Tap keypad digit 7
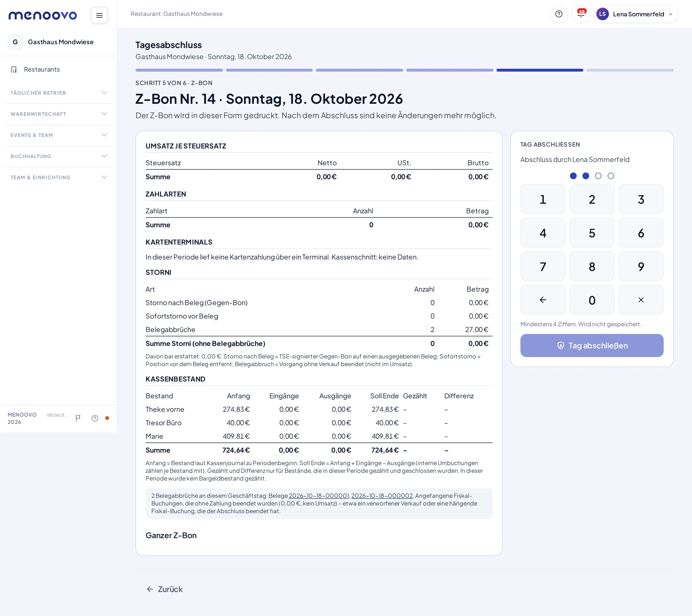 pos(543,266)
